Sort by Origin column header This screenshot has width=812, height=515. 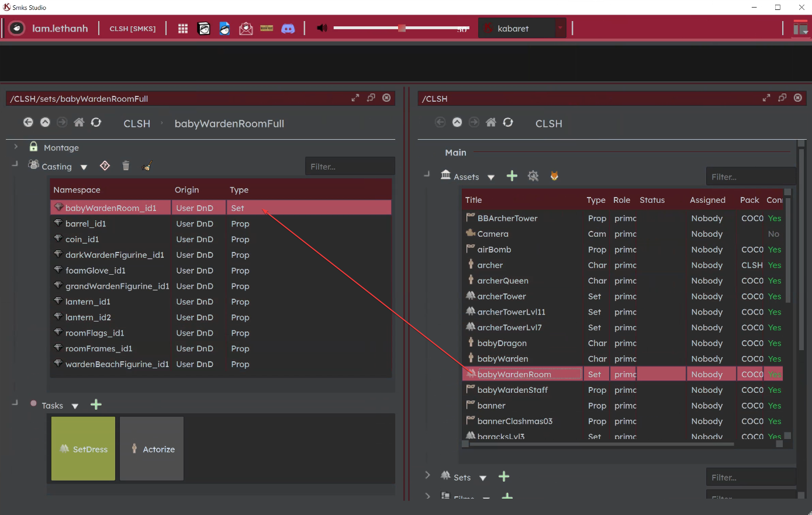click(x=187, y=190)
